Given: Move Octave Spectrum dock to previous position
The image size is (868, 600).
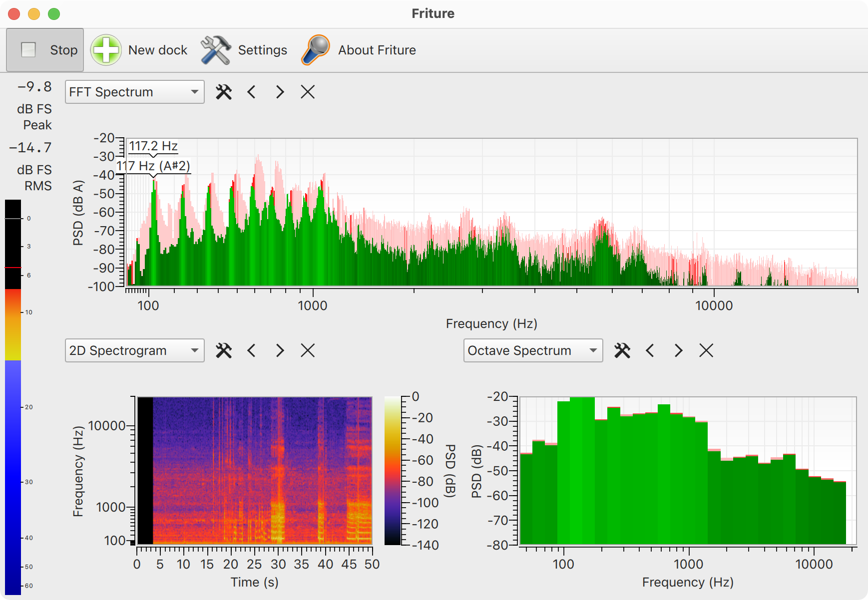Looking at the screenshot, I should click(650, 350).
